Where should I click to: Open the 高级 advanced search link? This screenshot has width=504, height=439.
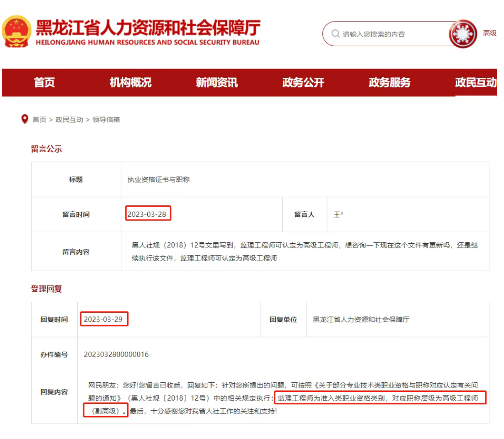[x=489, y=33]
